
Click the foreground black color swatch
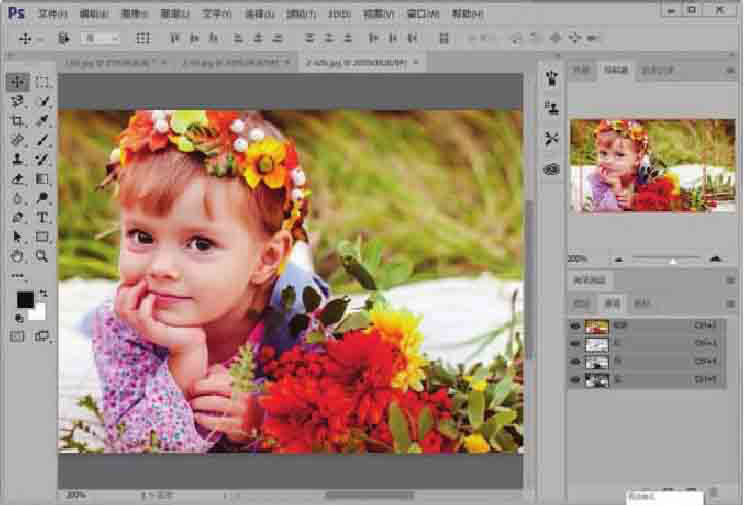point(25,299)
